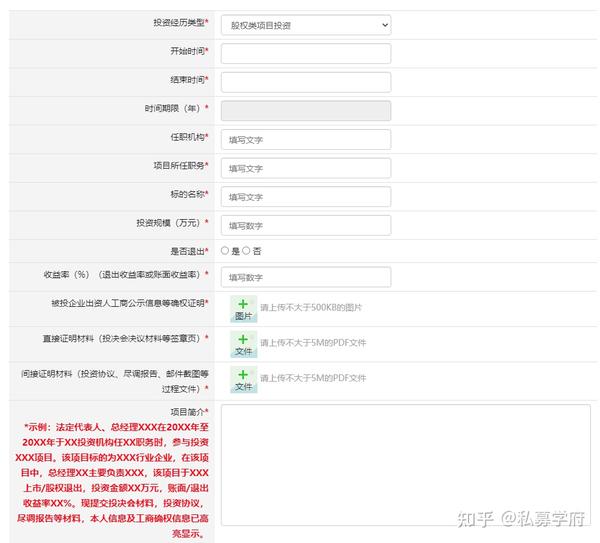600x543 pixels.
Task: Open the 投资经历类型 dropdown
Action: tap(306, 25)
